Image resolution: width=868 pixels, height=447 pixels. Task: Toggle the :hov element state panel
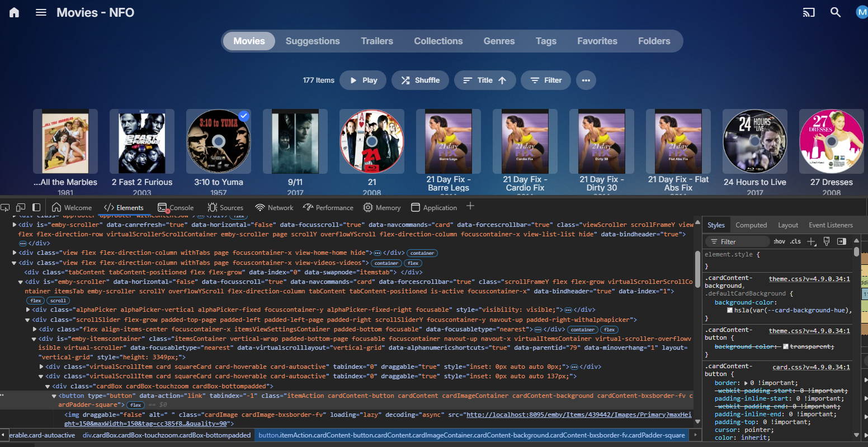tap(779, 241)
